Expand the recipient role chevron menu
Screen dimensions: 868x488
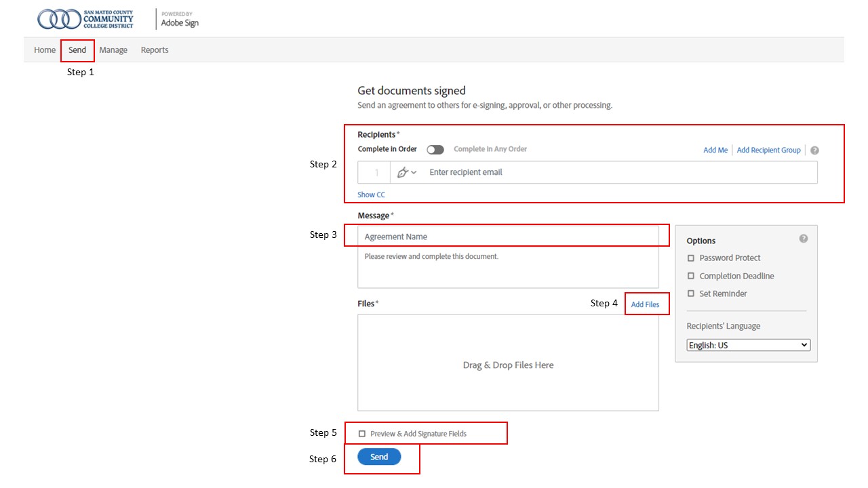414,173
